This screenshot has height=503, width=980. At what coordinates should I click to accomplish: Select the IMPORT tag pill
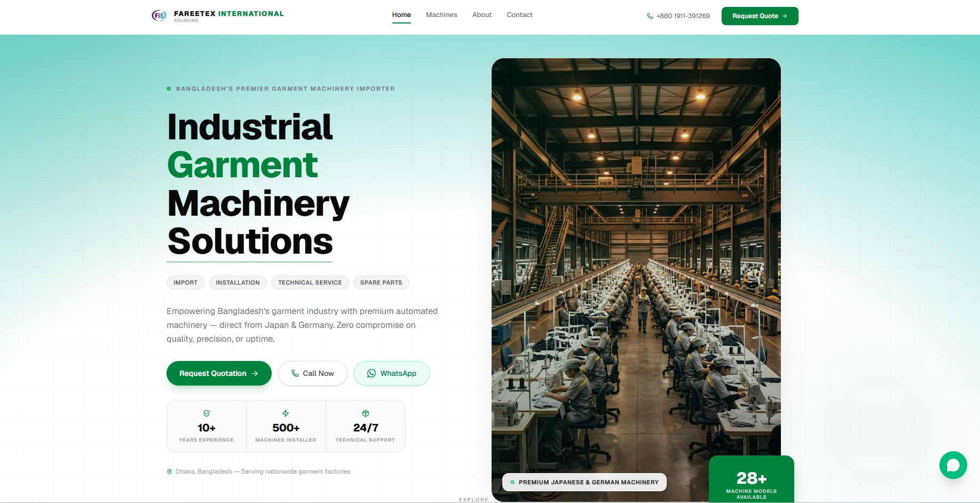185,282
